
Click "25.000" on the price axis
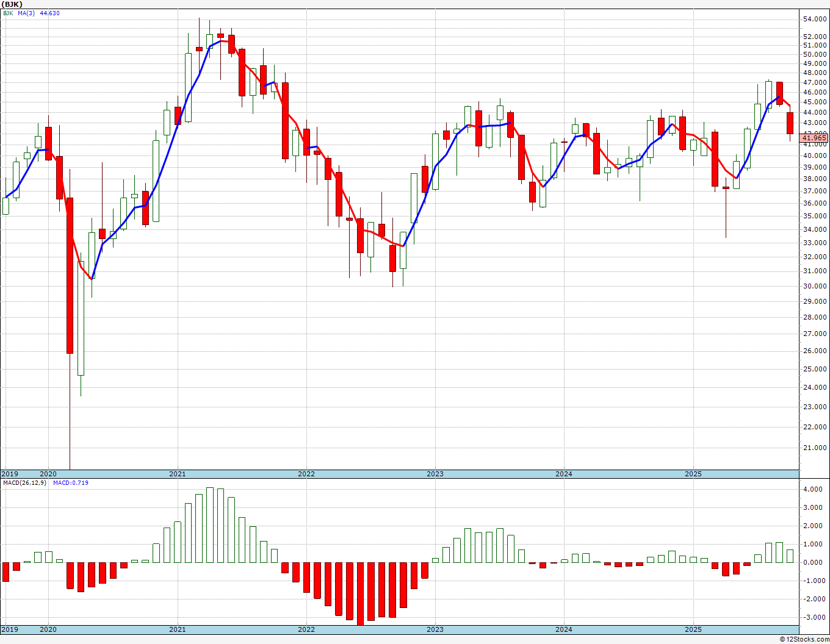pos(815,368)
